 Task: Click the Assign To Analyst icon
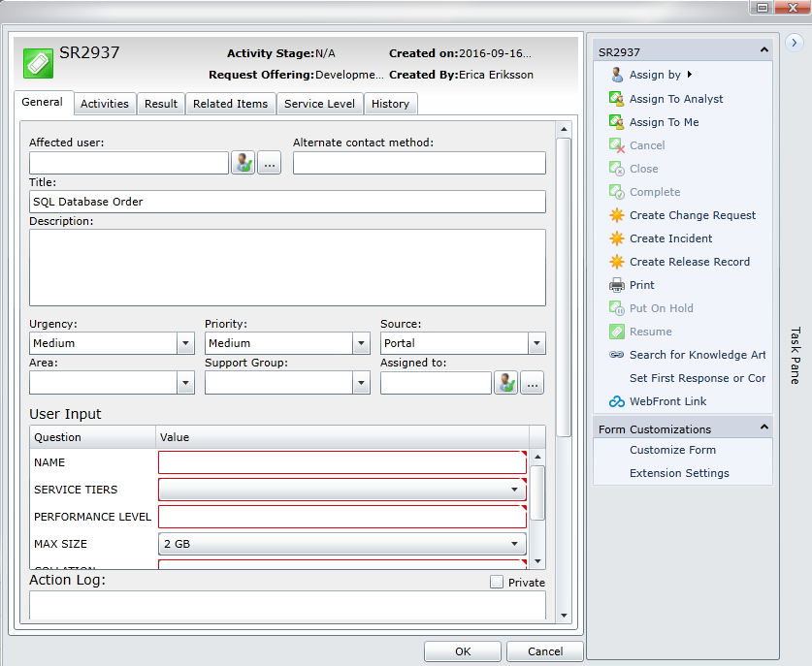click(x=617, y=98)
